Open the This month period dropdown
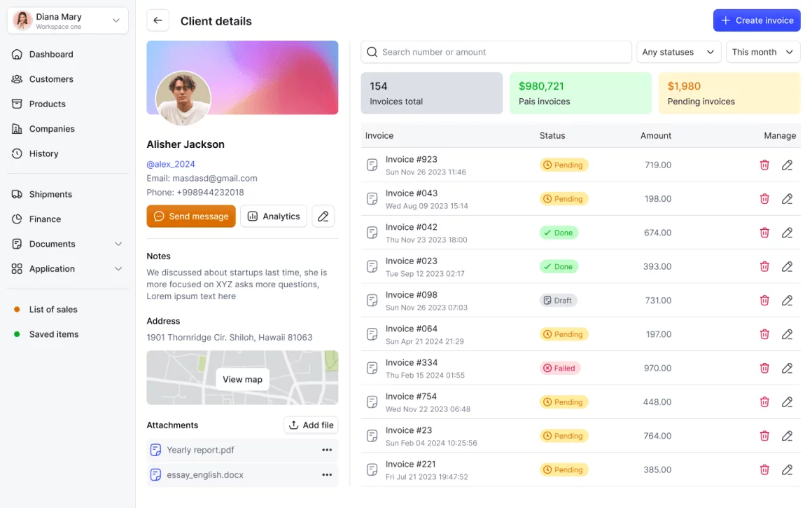Screen dimensions: 812x508 (762, 52)
